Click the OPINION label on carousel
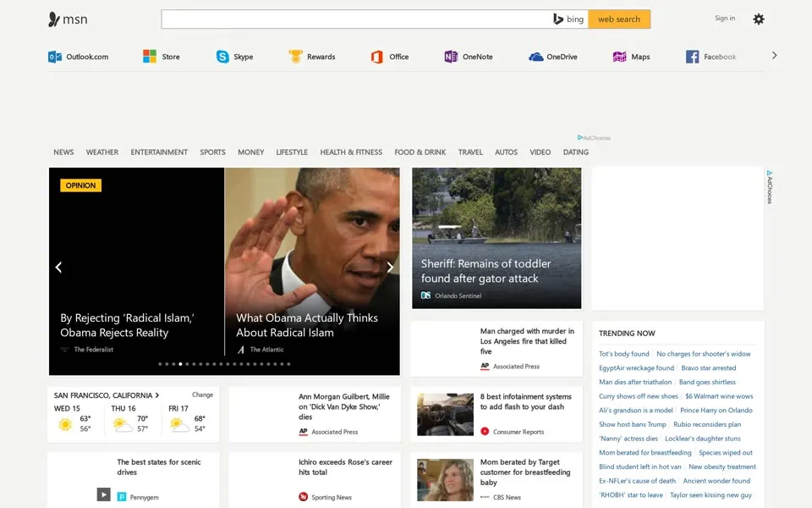812x508 pixels. 81,185
